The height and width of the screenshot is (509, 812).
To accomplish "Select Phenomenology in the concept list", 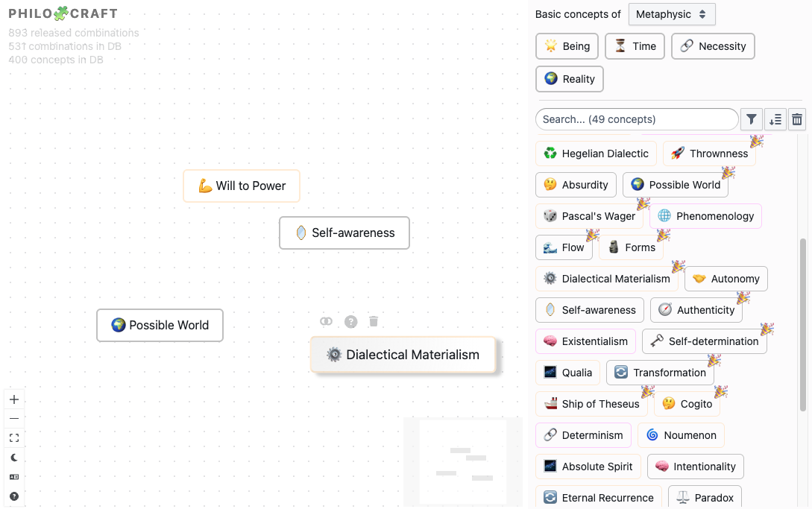I will coord(706,216).
